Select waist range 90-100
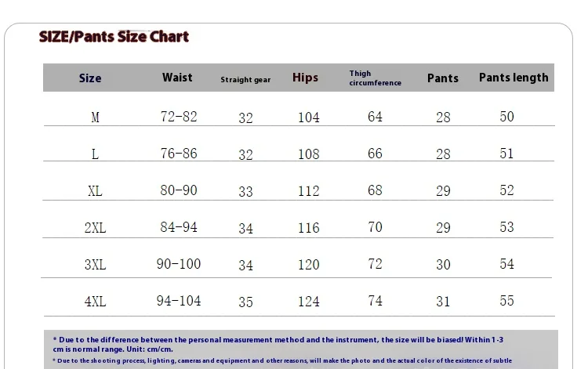The height and width of the screenshot is (369, 588). (x=179, y=264)
